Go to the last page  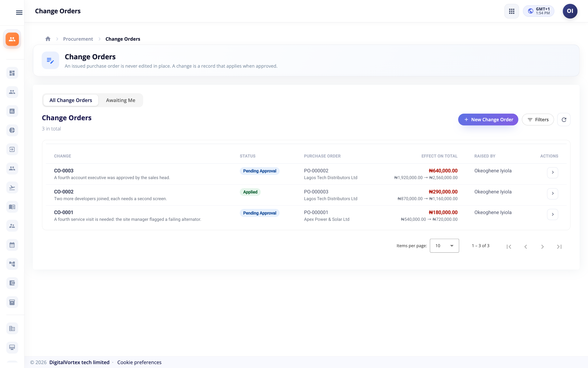coord(559,247)
